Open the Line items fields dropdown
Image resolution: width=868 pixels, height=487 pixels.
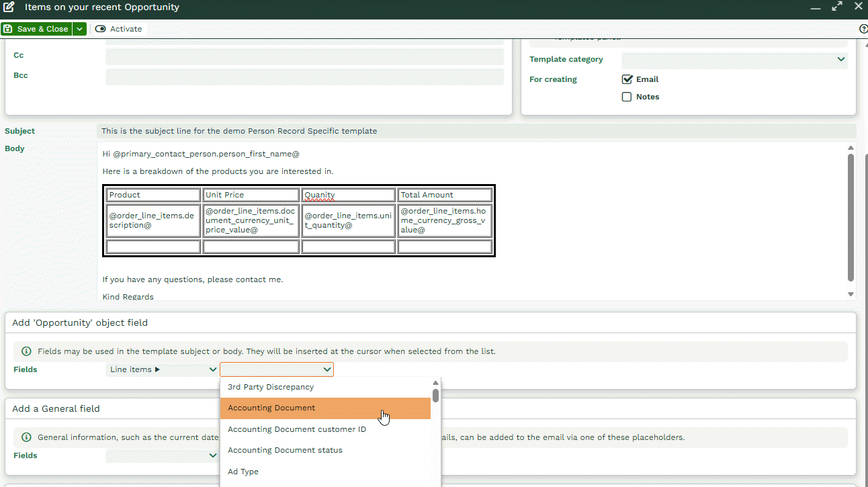coord(162,369)
